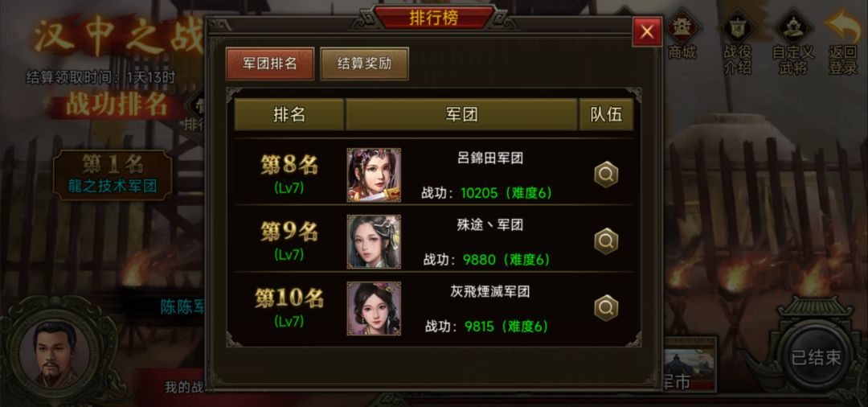Click the 战功排名 title banner

pos(117,105)
